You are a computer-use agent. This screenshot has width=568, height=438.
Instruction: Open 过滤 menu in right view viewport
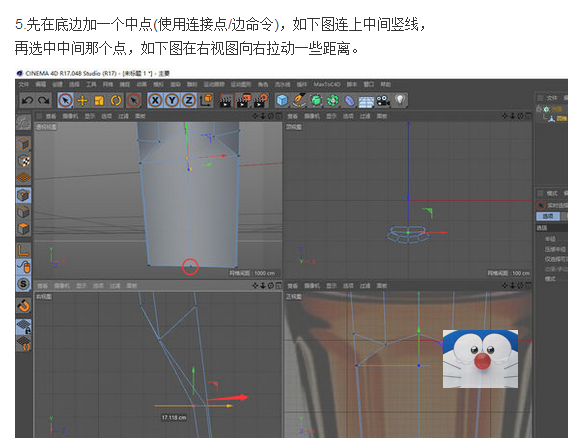(x=115, y=286)
